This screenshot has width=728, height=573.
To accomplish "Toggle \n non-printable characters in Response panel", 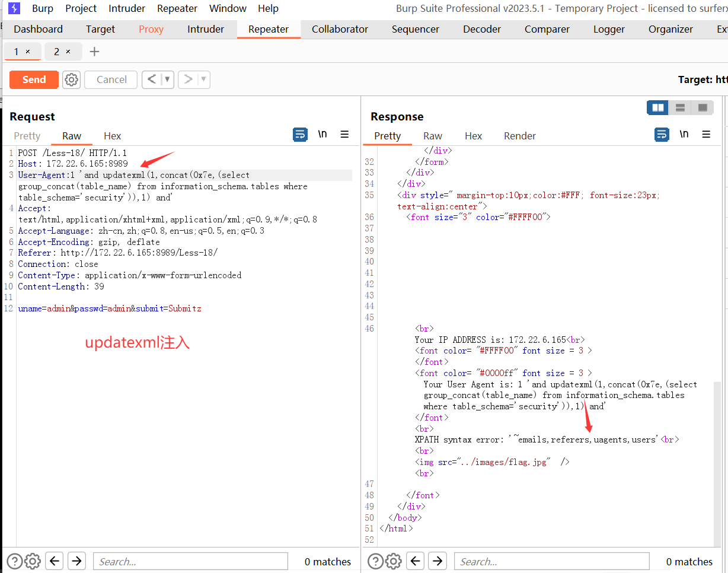I will tap(684, 134).
